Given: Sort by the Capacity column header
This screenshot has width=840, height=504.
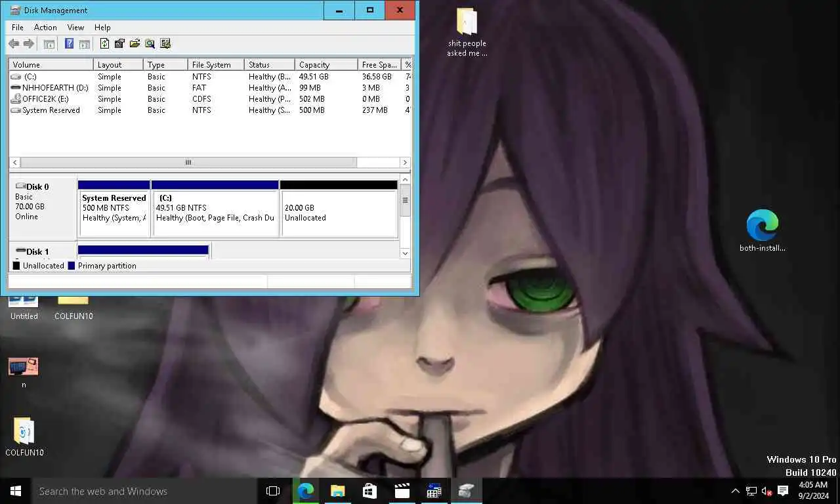Looking at the screenshot, I should [326, 65].
